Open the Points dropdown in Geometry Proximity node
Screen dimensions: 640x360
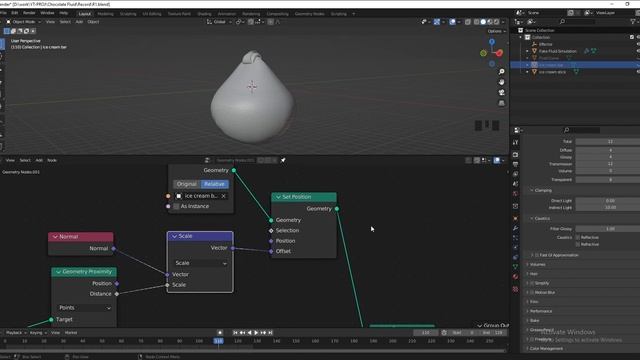point(84,308)
